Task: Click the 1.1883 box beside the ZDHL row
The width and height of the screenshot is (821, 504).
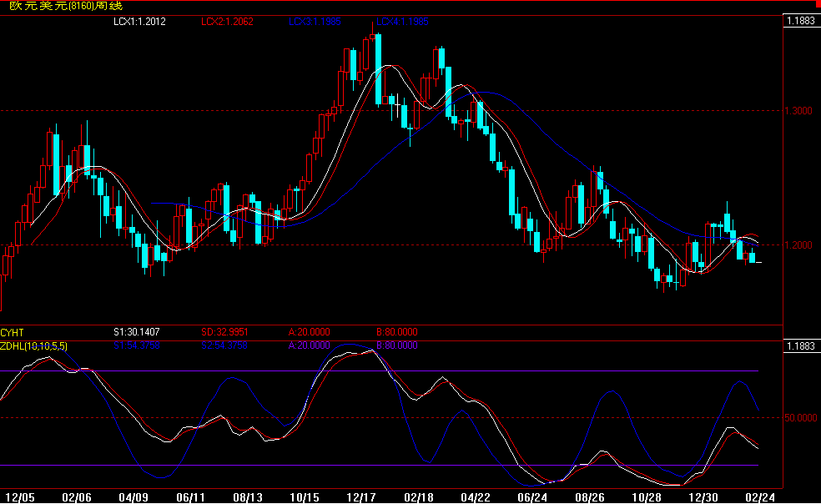Action: click(801, 345)
